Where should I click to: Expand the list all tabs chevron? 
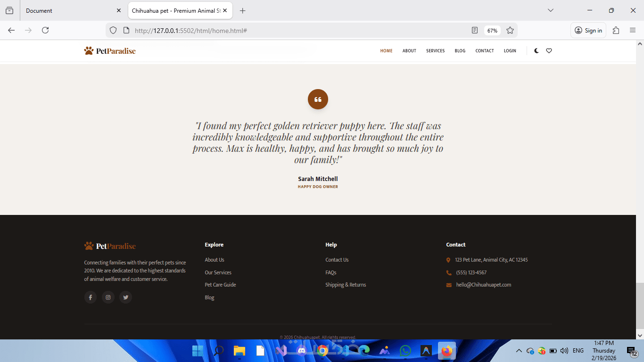[x=551, y=10]
